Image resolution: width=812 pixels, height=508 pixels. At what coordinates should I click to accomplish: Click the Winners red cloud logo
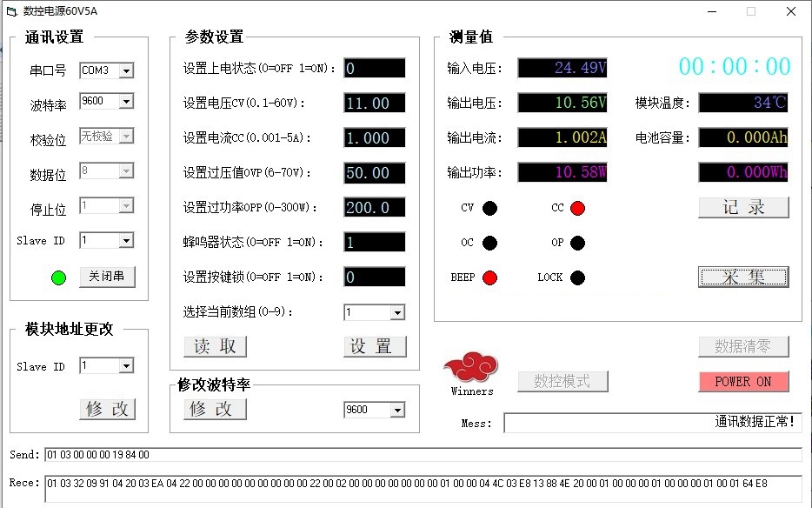(471, 369)
